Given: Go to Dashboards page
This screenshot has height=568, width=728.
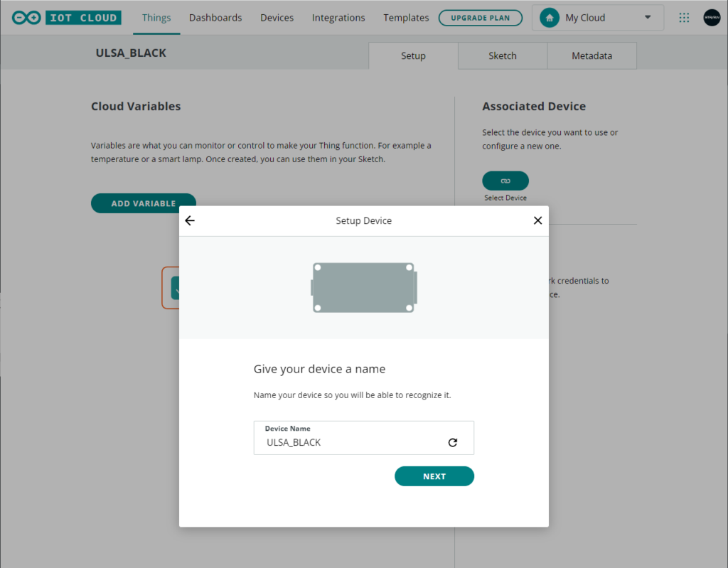Looking at the screenshot, I should (215, 18).
